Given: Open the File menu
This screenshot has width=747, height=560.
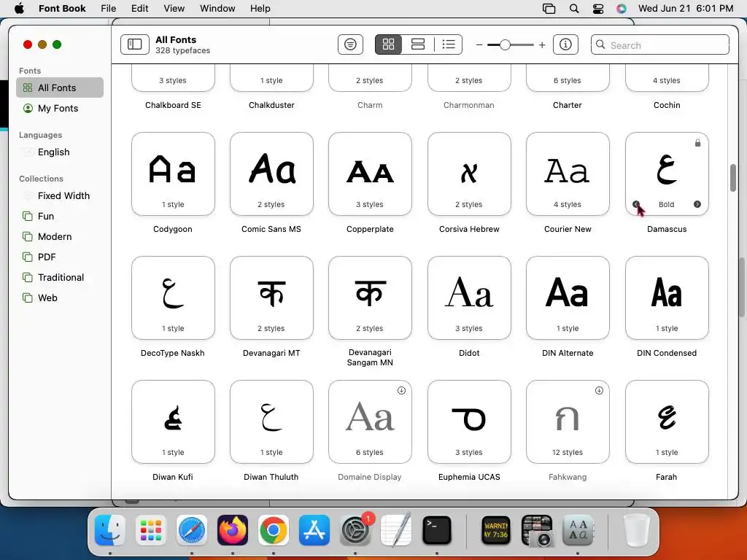Looking at the screenshot, I should (x=109, y=9).
